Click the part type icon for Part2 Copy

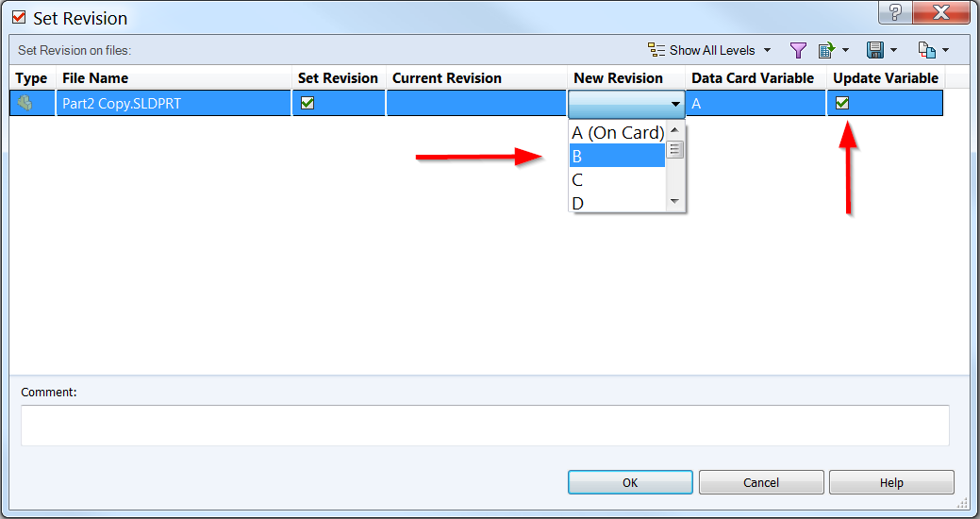click(25, 103)
